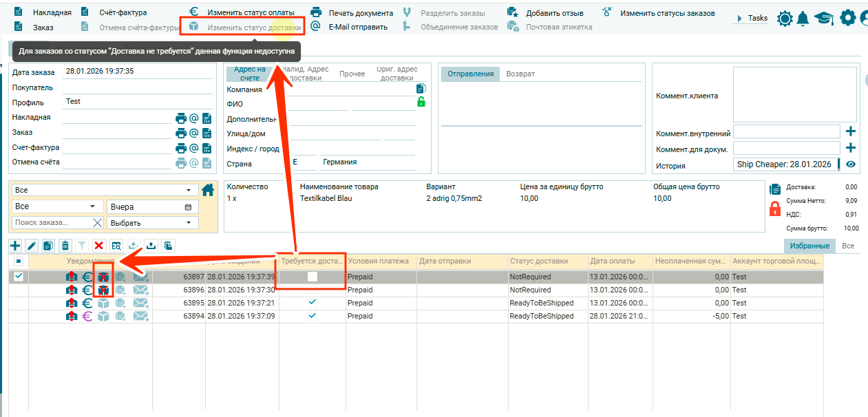Viewport: 868px width, 417px height.
Task: Click the edit order pencil icon
Action: coord(32,246)
